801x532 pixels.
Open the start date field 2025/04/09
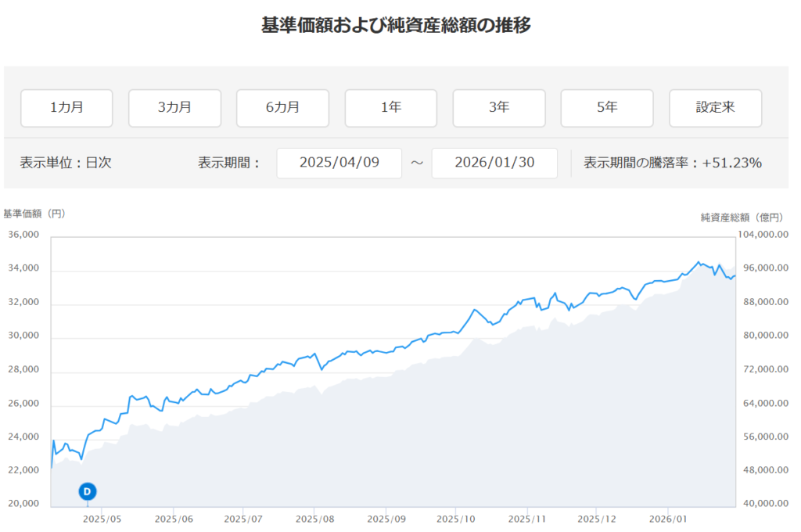[x=339, y=163]
